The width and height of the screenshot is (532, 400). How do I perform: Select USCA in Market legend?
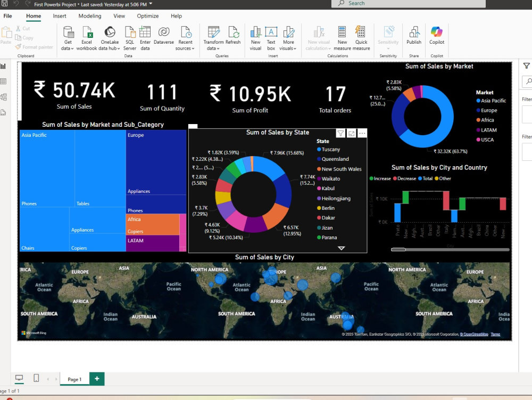(x=485, y=140)
